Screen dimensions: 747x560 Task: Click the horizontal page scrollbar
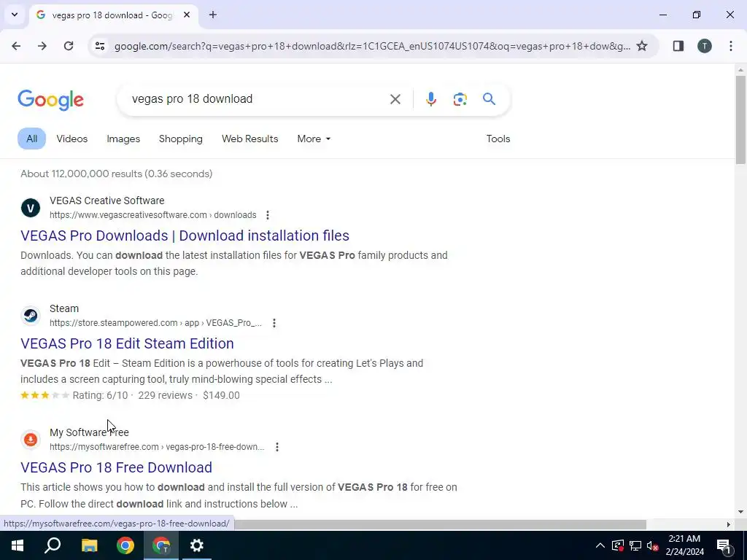440,524
